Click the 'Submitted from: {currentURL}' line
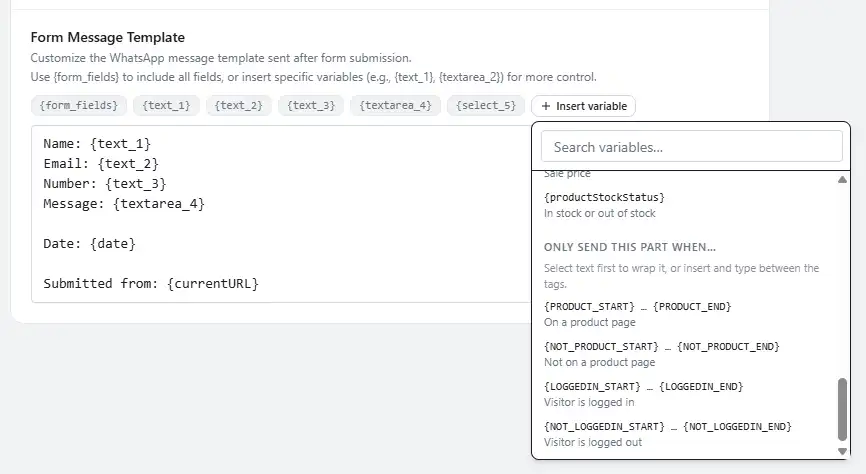Screen dimensions: 866x474 click(151, 283)
